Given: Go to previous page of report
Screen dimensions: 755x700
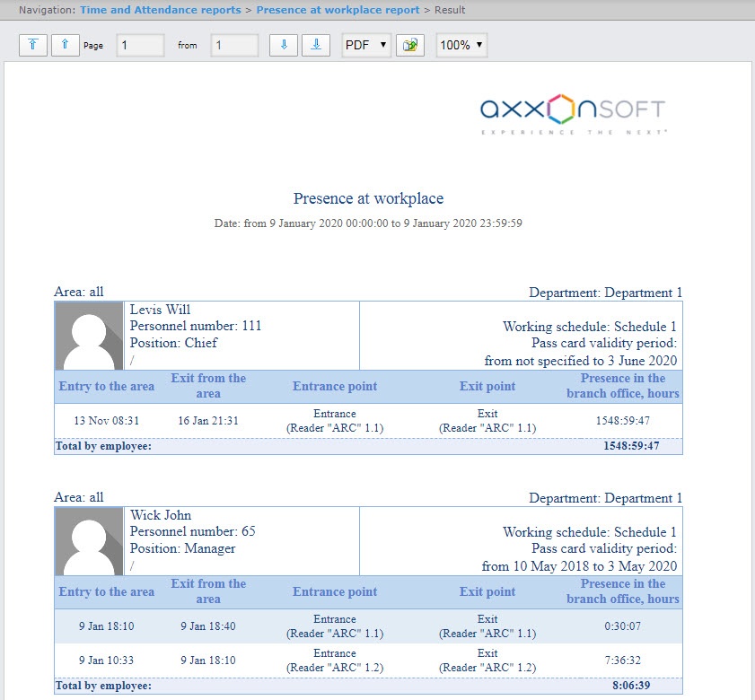Looking at the screenshot, I should point(66,45).
